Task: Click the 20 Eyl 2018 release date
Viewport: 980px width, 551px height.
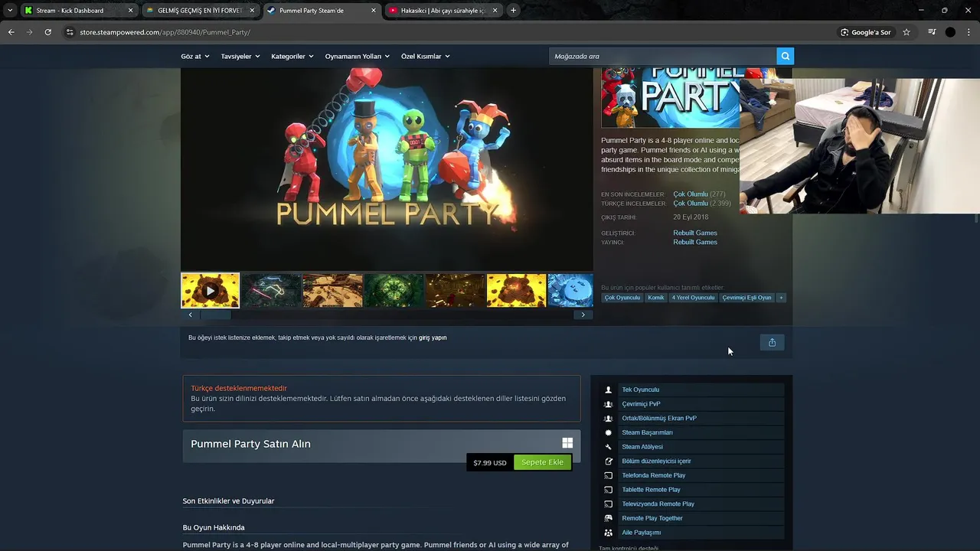Action: pos(691,217)
